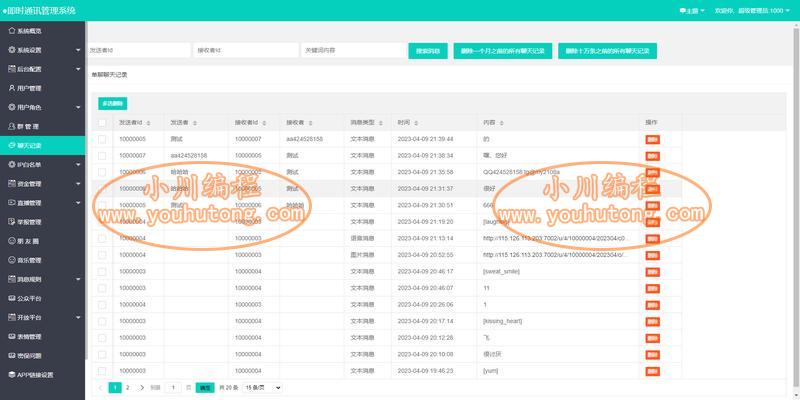Delete the 19:46:23 [yum] row
Viewport: 800px width, 400px height.
652,371
